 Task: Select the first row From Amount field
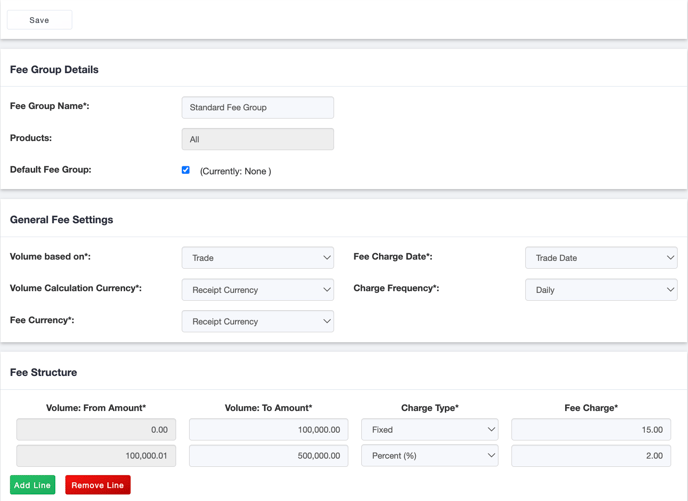click(x=96, y=430)
